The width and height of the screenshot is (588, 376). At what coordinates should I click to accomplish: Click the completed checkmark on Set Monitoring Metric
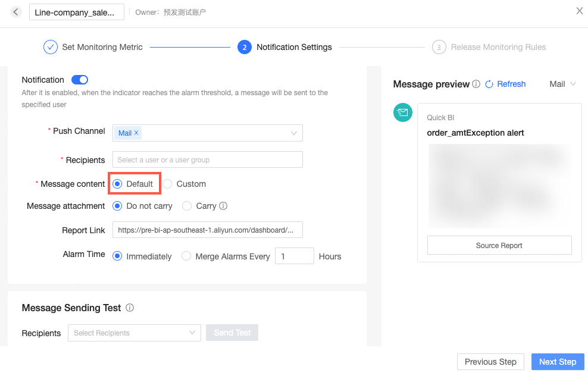click(51, 46)
